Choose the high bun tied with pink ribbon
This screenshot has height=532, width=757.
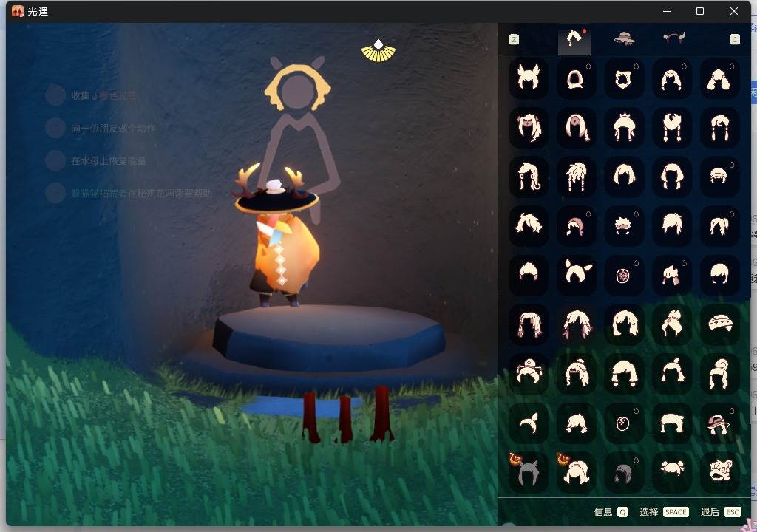(671, 324)
